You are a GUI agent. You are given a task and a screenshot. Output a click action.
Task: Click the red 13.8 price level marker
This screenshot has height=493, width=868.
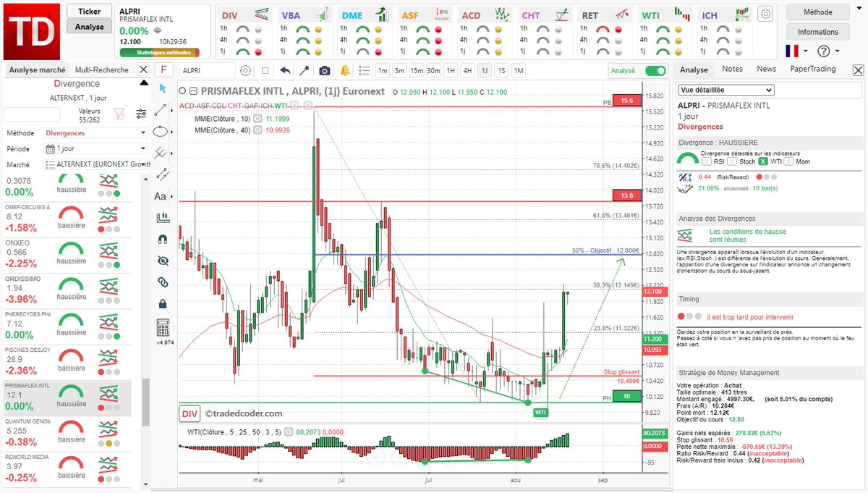(x=626, y=195)
